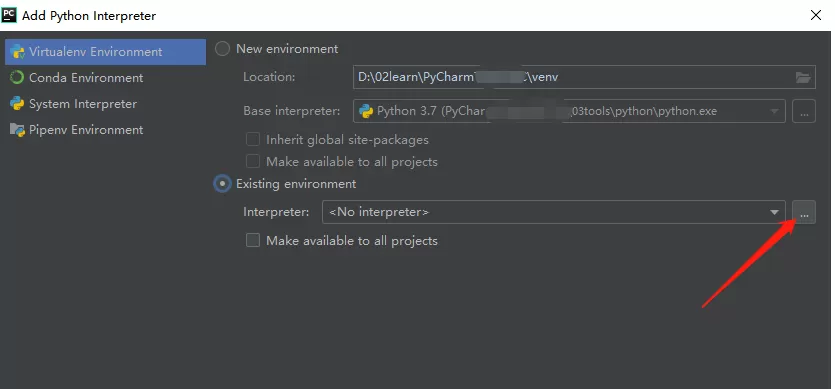Viewport: 835px width, 389px height.
Task: Select the Existing environment radio button
Action: coord(223,184)
